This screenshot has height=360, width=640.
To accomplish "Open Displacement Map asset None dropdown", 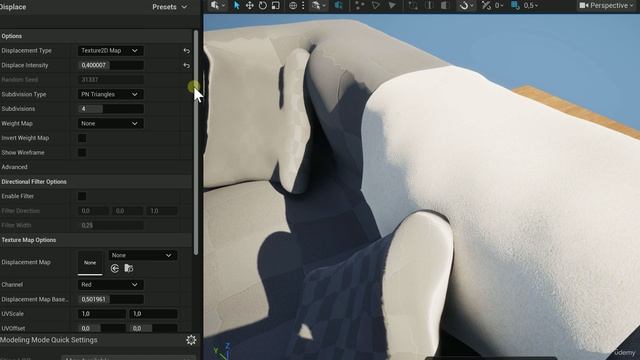I will tap(142, 255).
